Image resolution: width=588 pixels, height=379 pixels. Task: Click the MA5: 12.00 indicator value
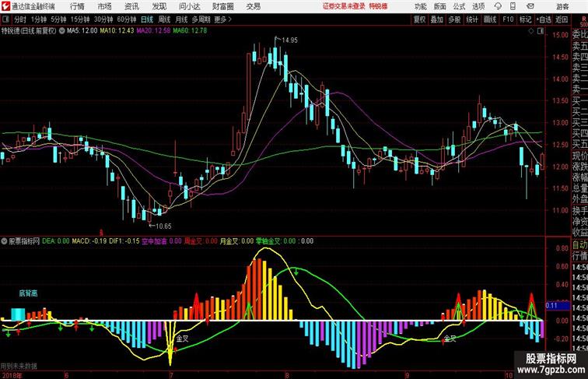point(82,31)
